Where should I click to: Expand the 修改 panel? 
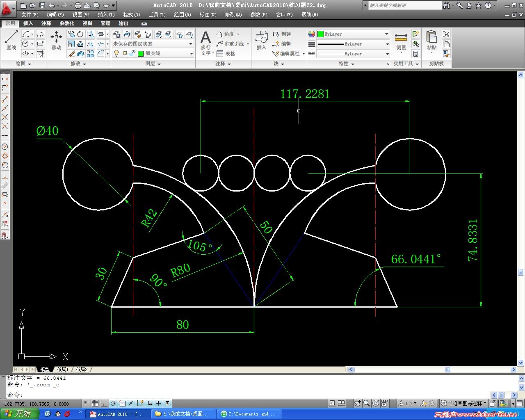click(x=78, y=64)
